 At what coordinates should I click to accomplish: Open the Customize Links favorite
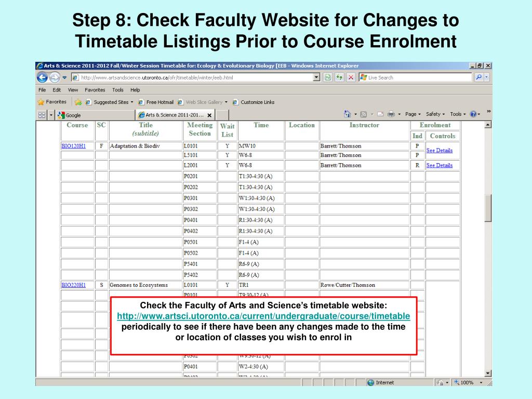coord(254,102)
